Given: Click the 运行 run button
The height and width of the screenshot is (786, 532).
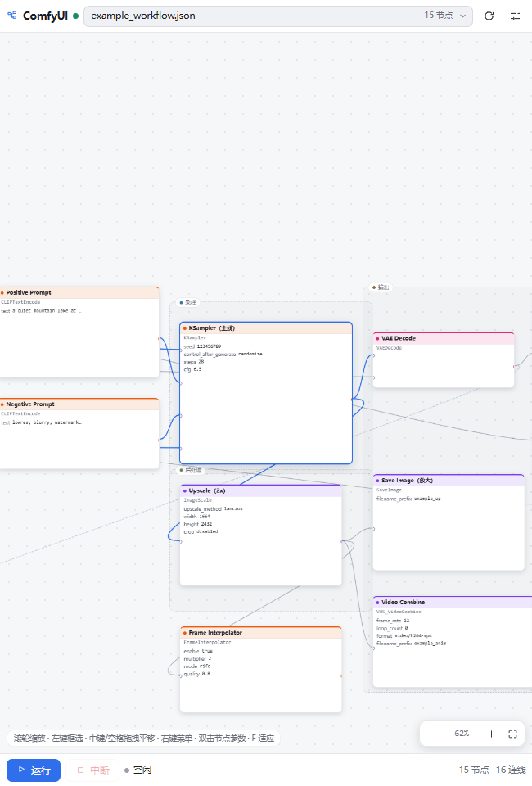Looking at the screenshot, I should click(34, 770).
